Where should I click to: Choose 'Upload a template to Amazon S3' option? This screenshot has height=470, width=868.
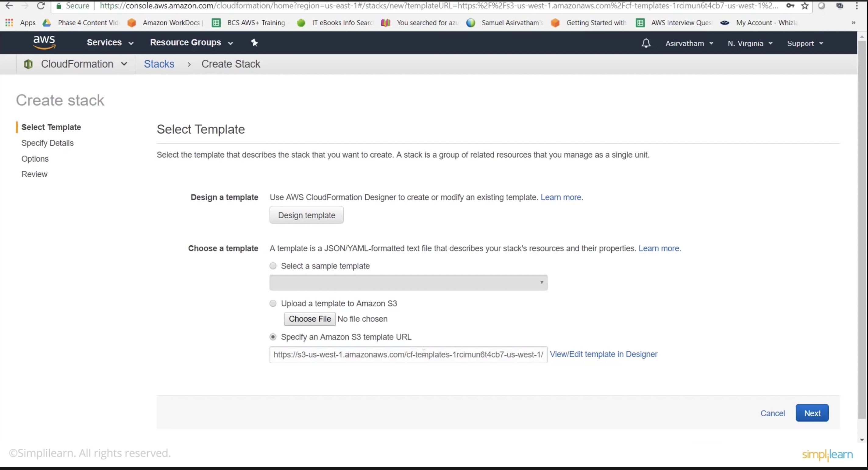point(273,304)
